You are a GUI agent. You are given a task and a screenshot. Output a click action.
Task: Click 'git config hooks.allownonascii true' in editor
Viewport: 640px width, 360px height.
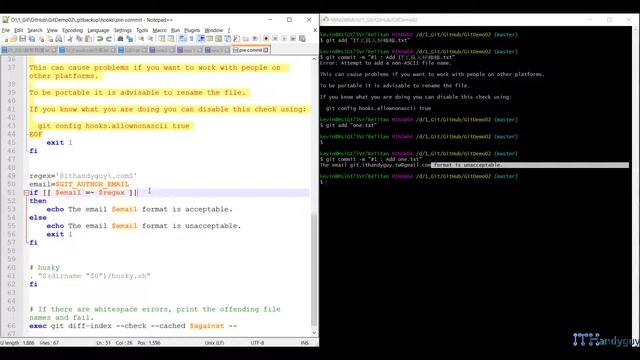pos(113,126)
